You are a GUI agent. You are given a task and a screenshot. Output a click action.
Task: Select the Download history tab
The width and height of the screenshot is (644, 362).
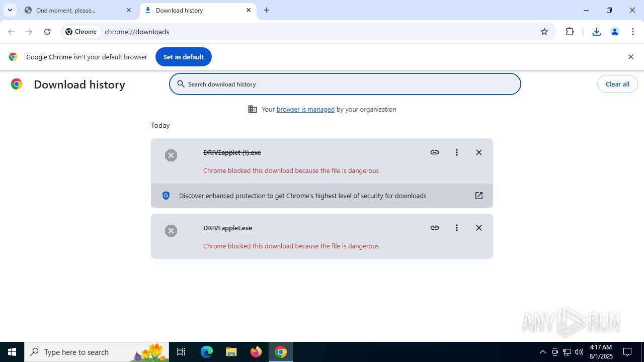tap(199, 10)
